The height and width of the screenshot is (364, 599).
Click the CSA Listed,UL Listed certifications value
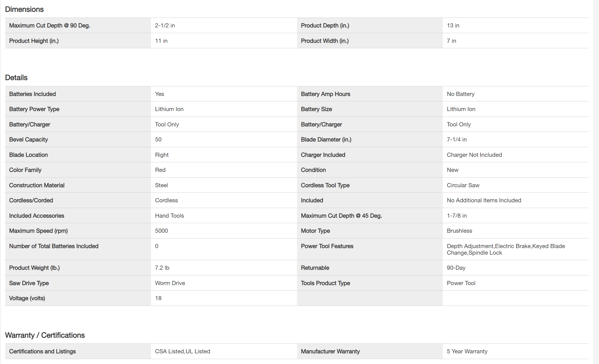(182, 351)
